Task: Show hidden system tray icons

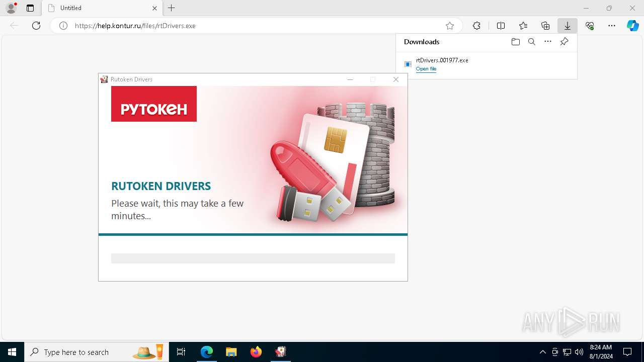Action: (542, 352)
